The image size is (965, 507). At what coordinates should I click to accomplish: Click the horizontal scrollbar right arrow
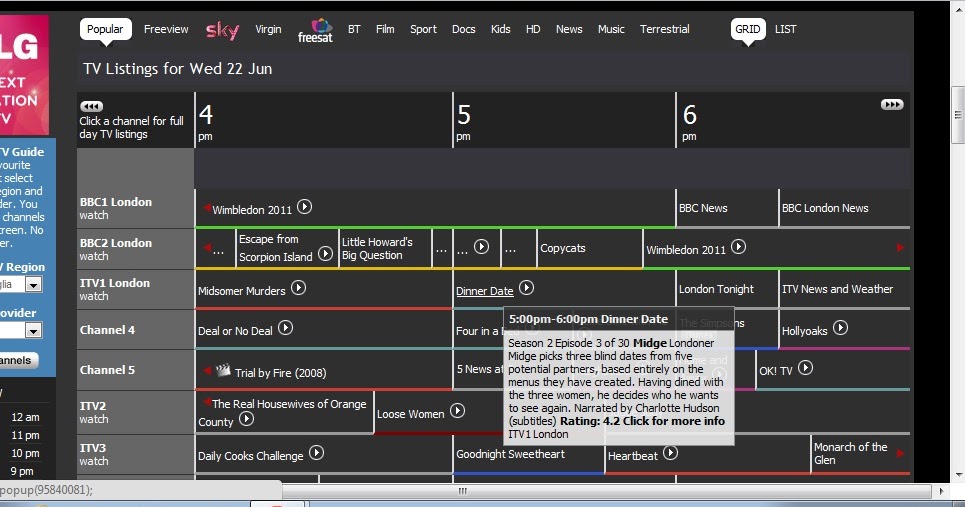click(941, 491)
